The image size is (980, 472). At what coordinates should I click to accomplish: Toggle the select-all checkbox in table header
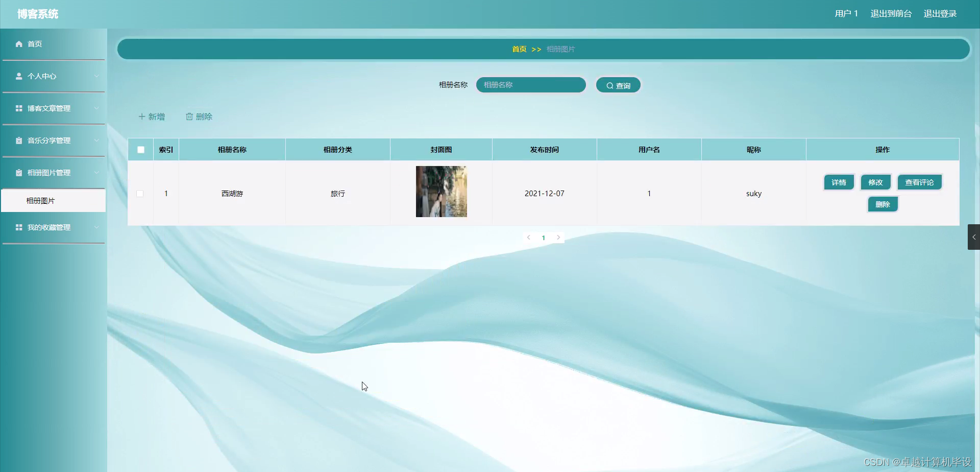[x=141, y=150]
